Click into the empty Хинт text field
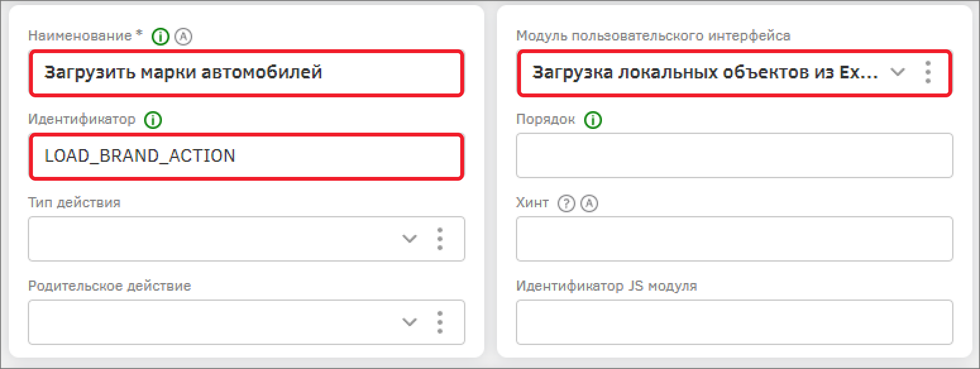 [734, 239]
